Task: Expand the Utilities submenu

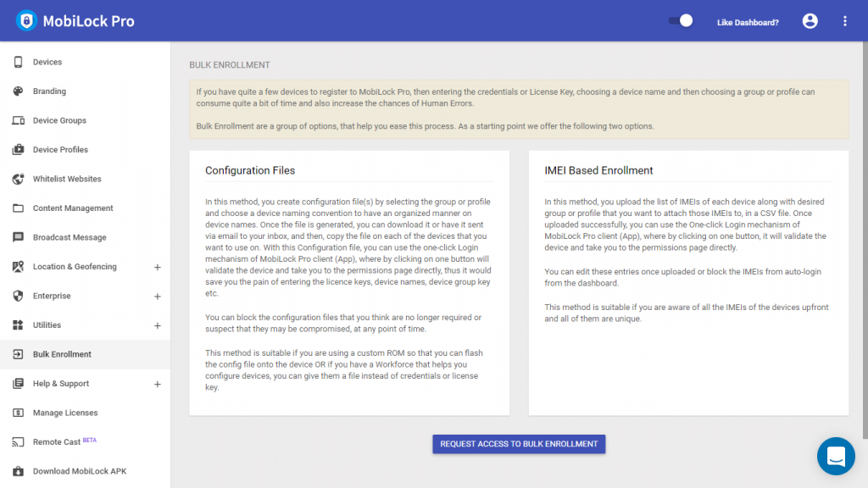Action: point(157,325)
